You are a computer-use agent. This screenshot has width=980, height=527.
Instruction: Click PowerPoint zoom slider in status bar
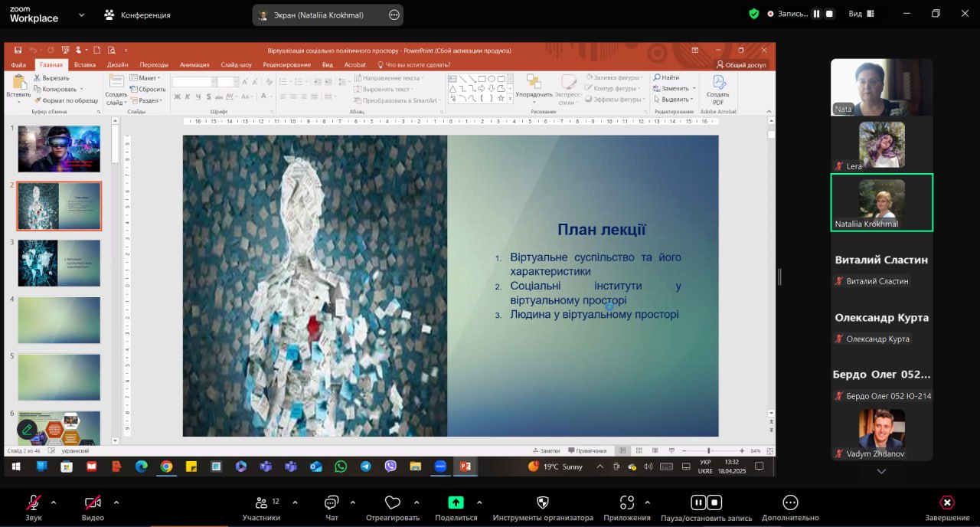point(709,450)
